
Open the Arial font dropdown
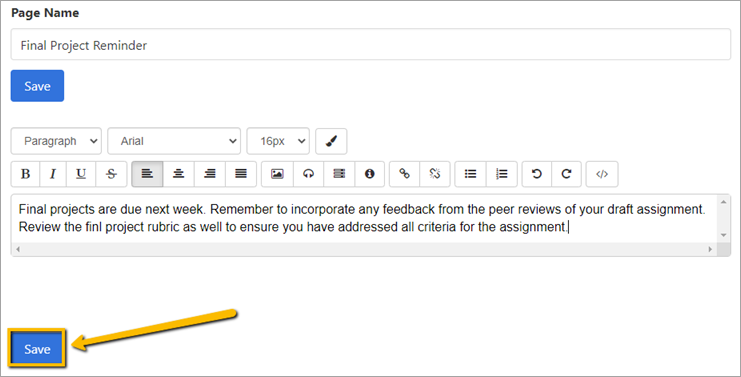174,141
